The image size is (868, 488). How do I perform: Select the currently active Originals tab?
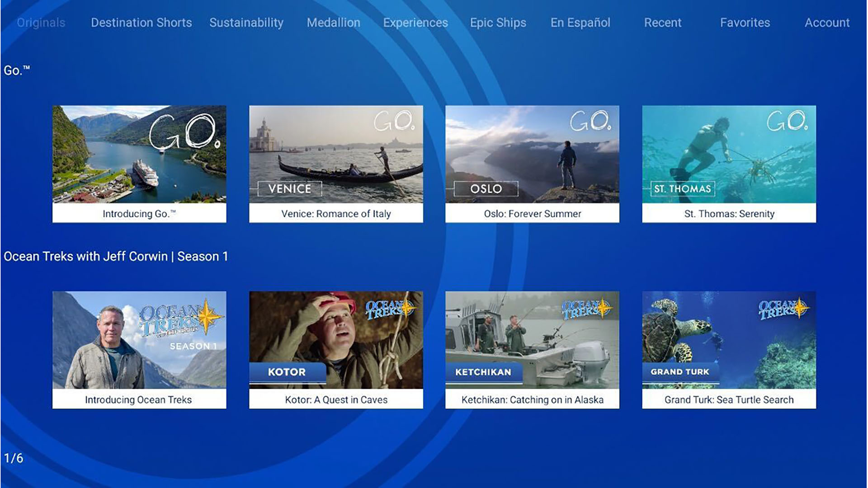(x=40, y=23)
